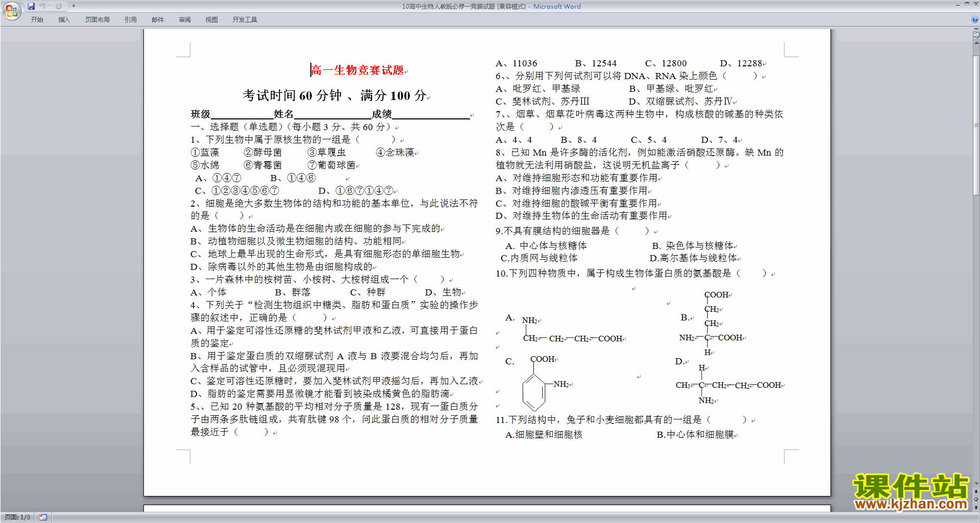Viewport: 980px width, 523px height.
Task: Click the 成绩 blank field
Action: point(431,114)
